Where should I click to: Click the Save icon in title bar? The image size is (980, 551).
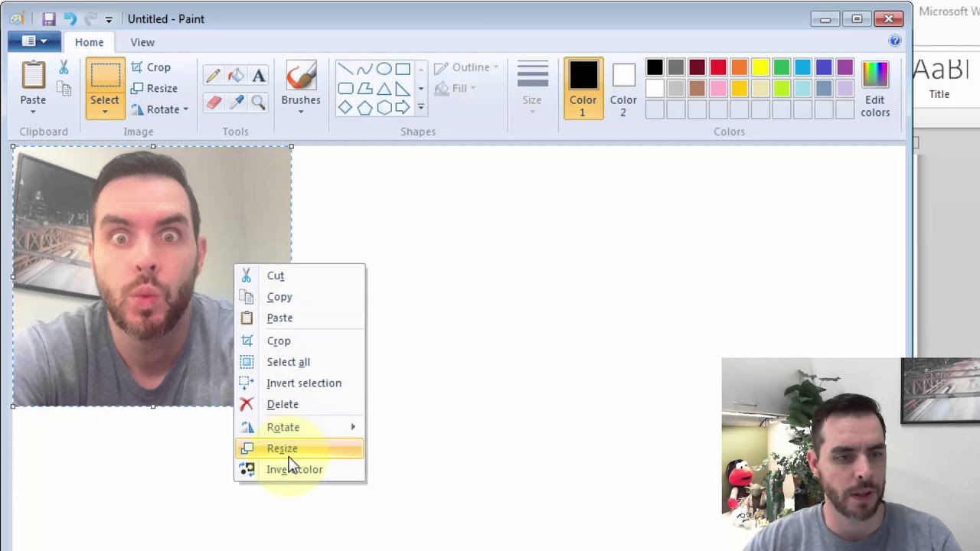click(x=49, y=19)
